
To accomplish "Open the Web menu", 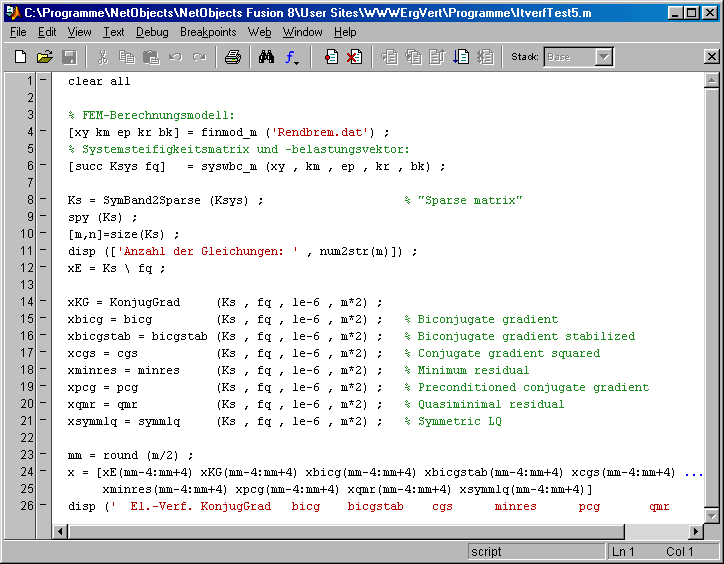I will click(259, 32).
